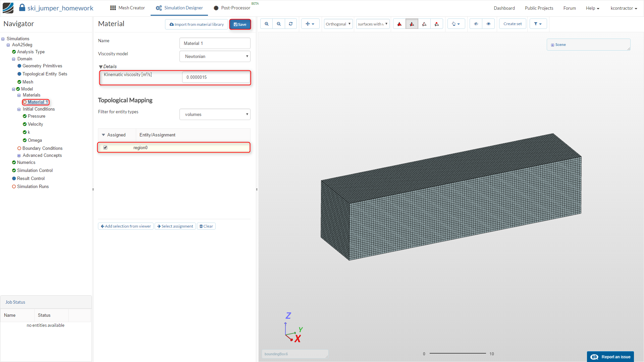
Task: Select the wireframe render mode icon
Action: tap(424, 24)
